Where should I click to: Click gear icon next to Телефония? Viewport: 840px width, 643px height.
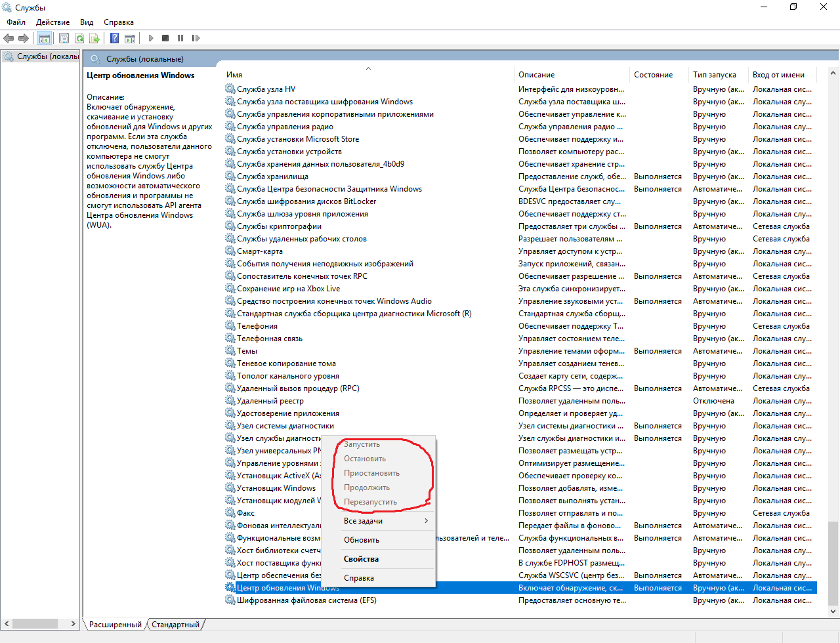(230, 325)
